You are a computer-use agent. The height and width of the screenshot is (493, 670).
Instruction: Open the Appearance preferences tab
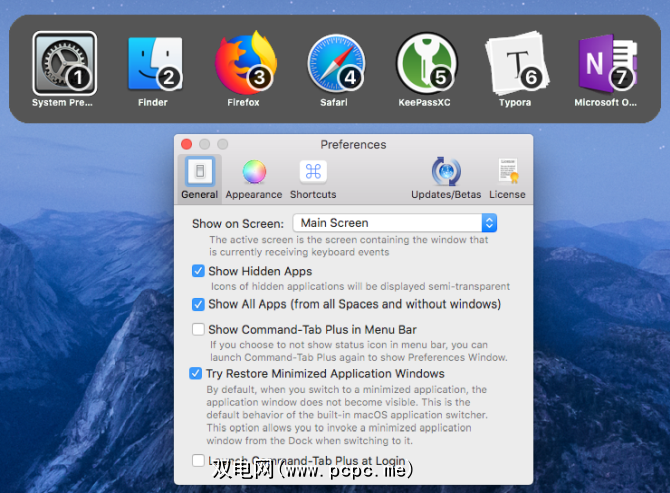tap(254, 179)
